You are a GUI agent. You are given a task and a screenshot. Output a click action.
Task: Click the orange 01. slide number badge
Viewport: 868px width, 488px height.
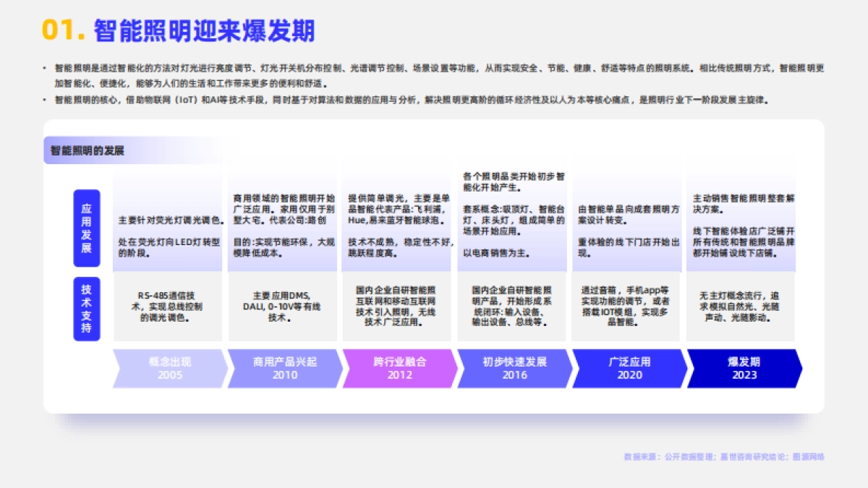pyautogui.click(x=59, y=32)
